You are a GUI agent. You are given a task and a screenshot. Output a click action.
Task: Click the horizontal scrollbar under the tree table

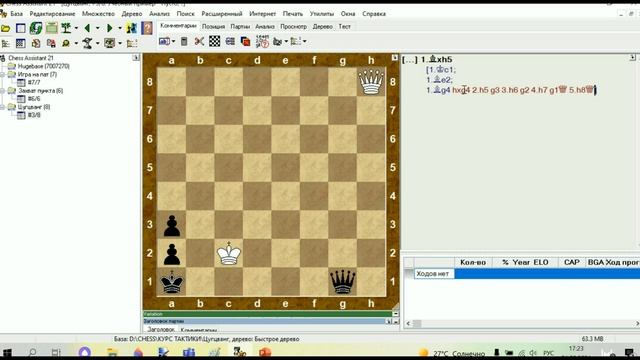(x=522, y=324)
